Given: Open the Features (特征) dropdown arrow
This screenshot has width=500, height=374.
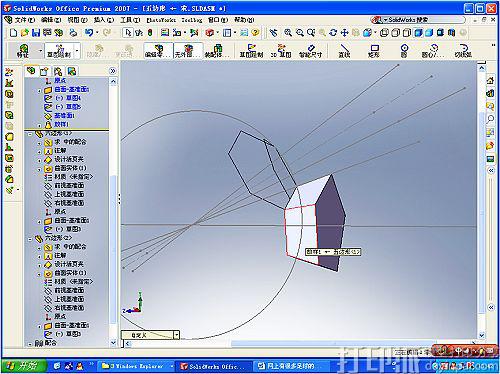Looking at the screenshot, I should [x=41, y=51].
